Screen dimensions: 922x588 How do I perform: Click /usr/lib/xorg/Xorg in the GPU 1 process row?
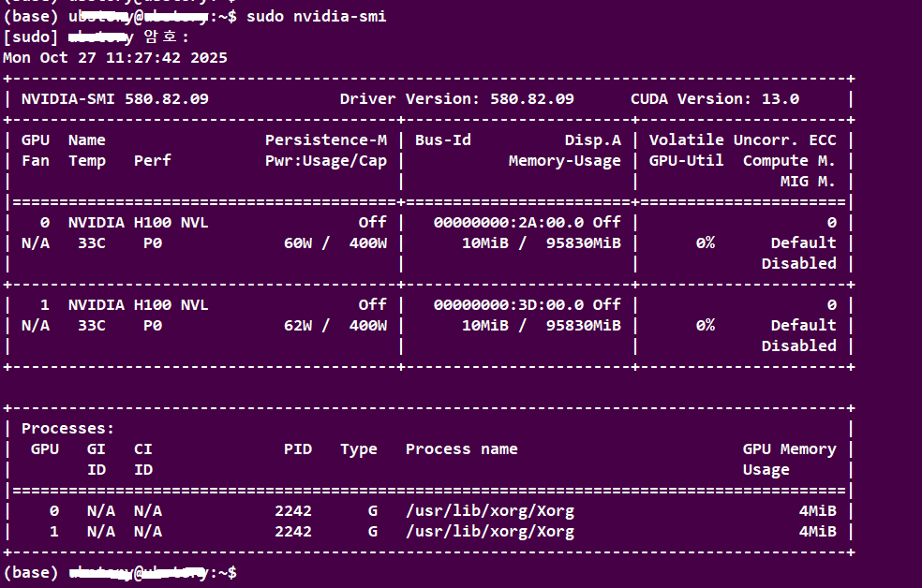(489, 532)
